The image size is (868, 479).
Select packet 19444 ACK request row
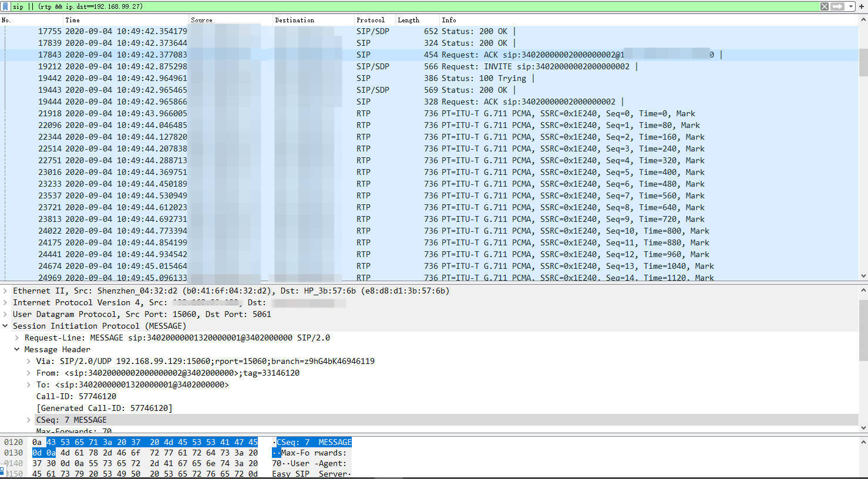(x=429, y=102)
